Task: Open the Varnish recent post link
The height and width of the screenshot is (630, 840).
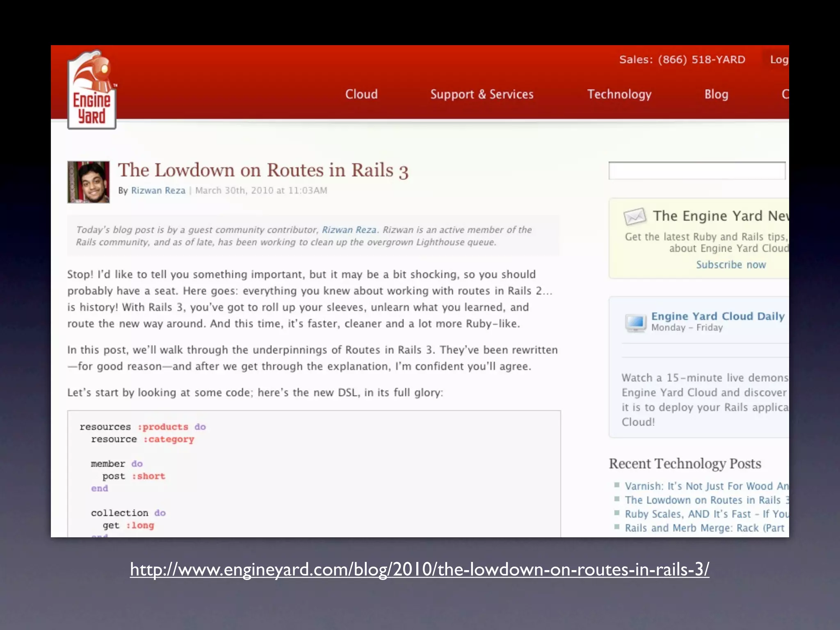Action: click(x=706, y=486)
